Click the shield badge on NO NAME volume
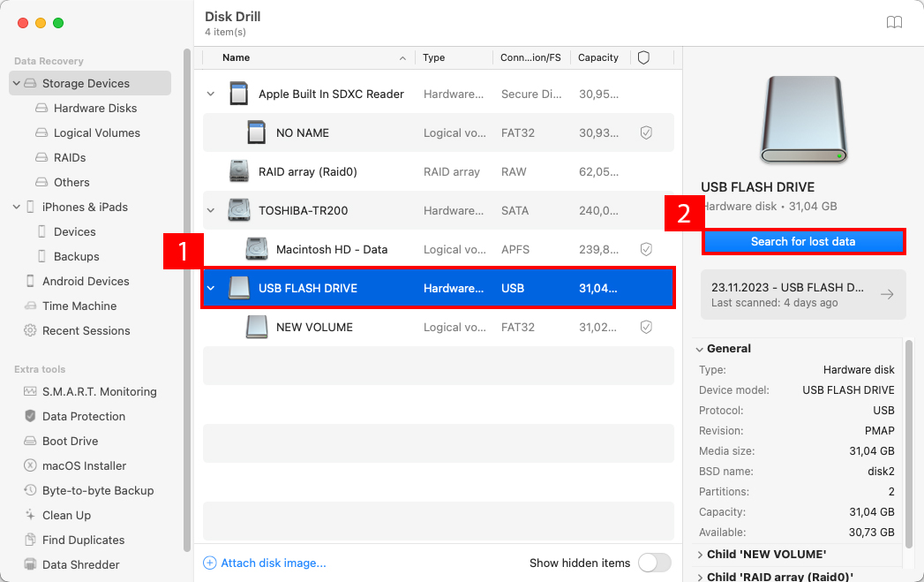The width and height of the screenshot is (924, 582). pyautogui.click(x=646, y=132)
